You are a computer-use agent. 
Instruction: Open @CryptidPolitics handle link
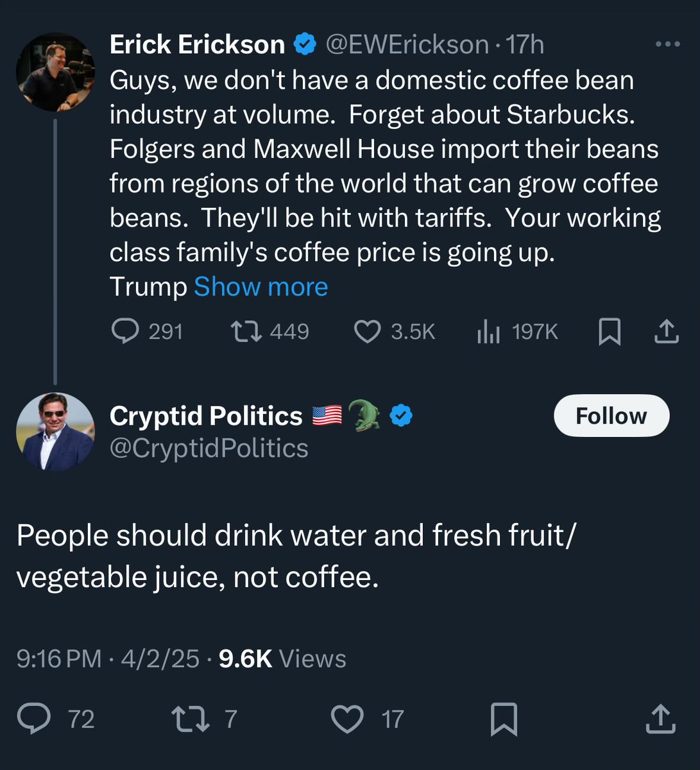[209, 448]
